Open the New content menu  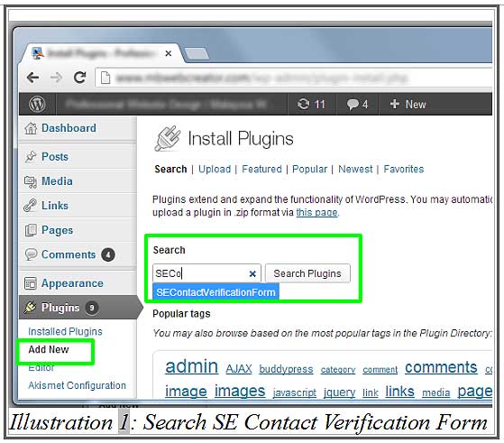(x=408, y=105)
